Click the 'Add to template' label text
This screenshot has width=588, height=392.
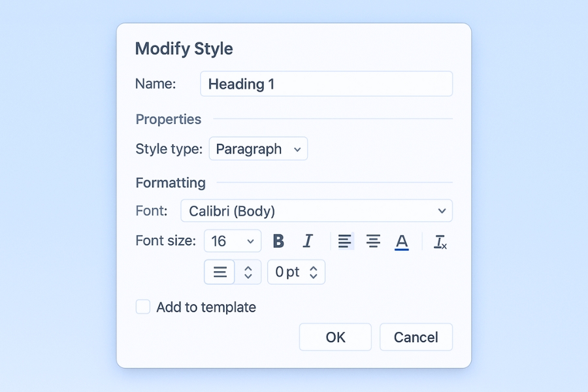click(x=206, y=307)
